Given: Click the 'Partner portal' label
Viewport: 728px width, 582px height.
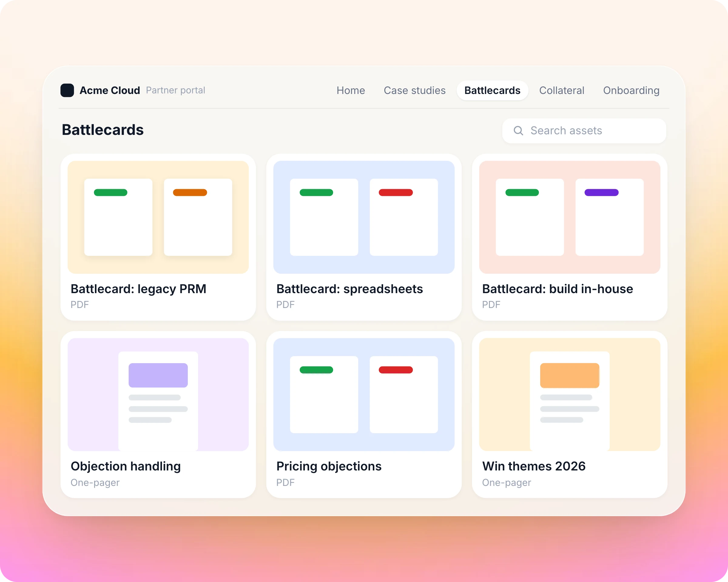Looking at the screenshot, I should 176,90.
